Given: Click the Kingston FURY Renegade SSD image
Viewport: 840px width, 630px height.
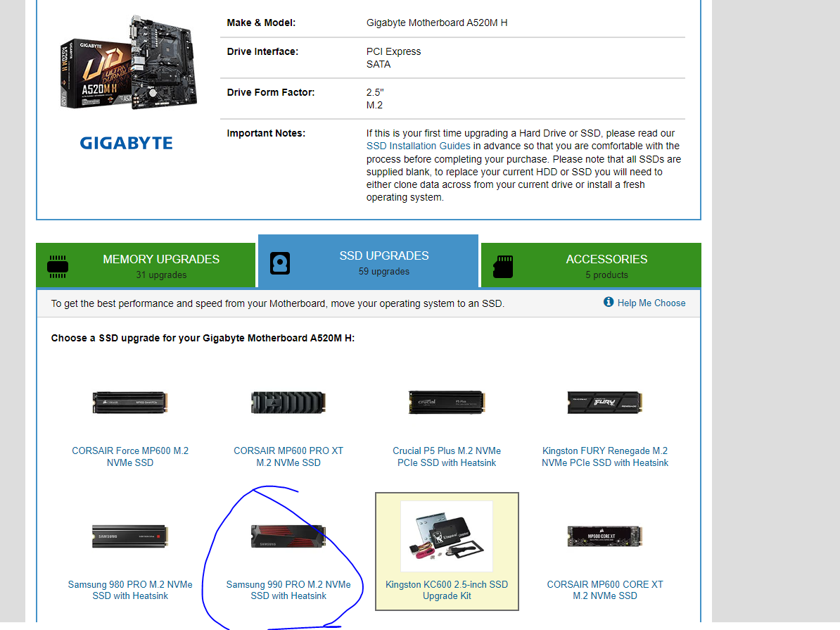Looking at the screenshot, I should (x=605, y=403).
